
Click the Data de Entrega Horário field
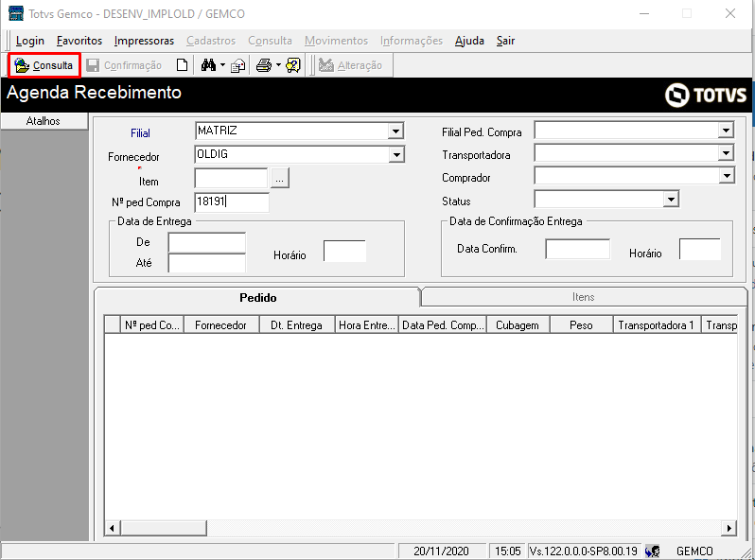pos(344,251)
